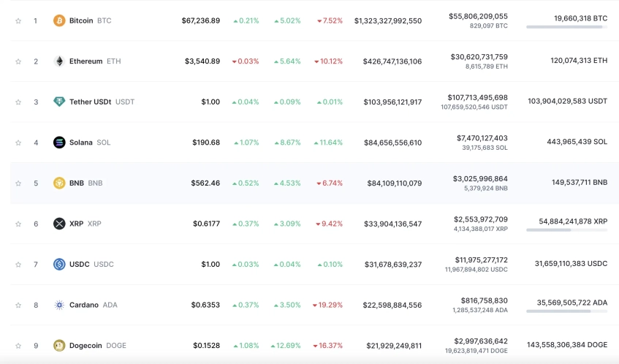The image size is (619, 364).
Task: Click the BNB logo icon
Action: point(59,183)
